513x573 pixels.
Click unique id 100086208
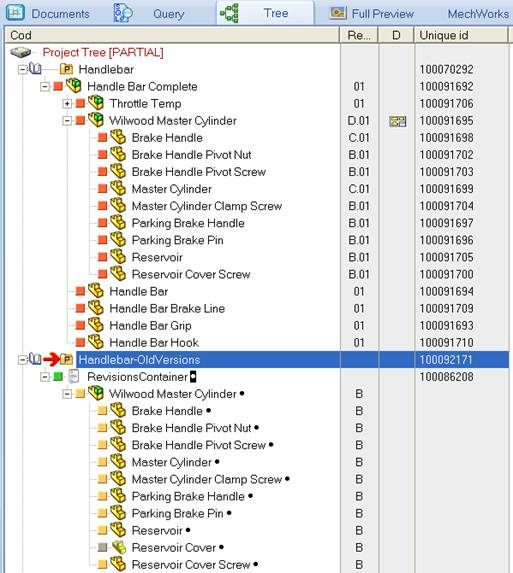(x=446, y=377)
